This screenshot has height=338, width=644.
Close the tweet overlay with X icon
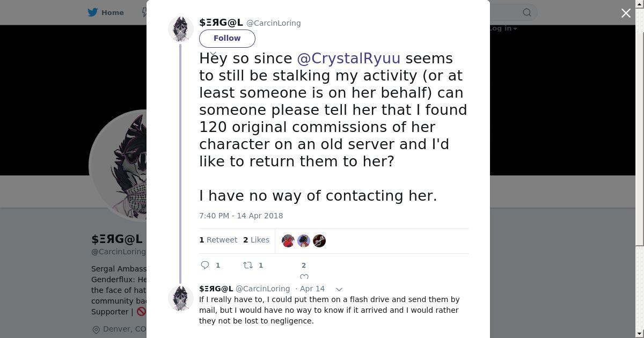coord(626,13)
